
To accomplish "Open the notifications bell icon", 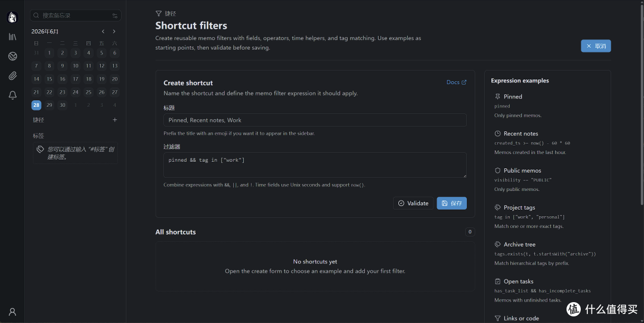I will click(13, 95).
